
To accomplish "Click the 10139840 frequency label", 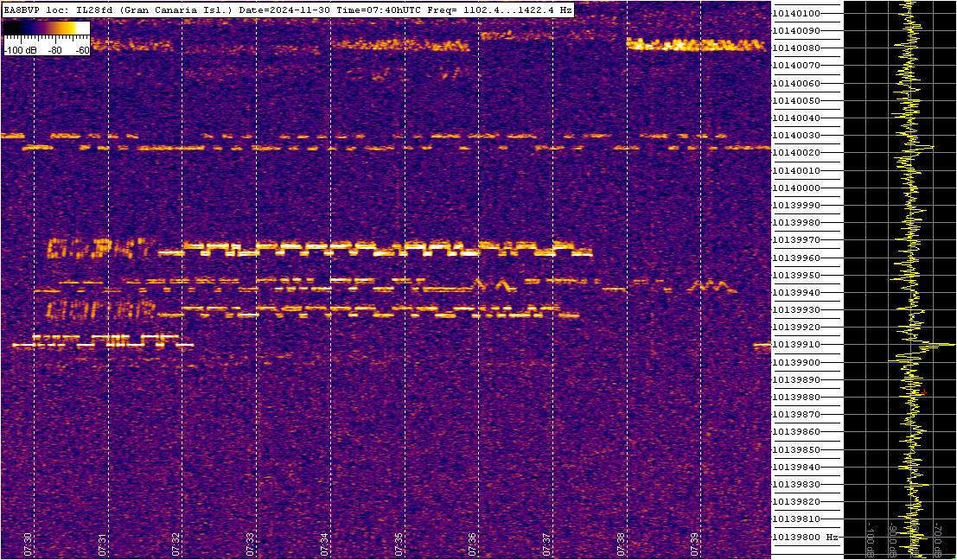I will [796, 467].
